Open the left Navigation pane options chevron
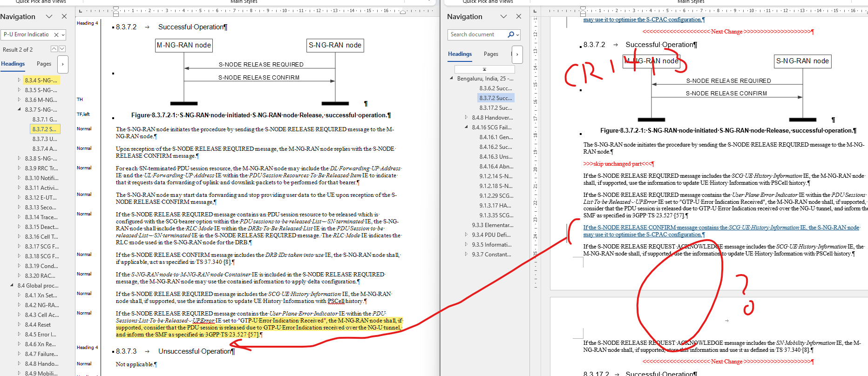The image size is (868, 376). [49, 16]
